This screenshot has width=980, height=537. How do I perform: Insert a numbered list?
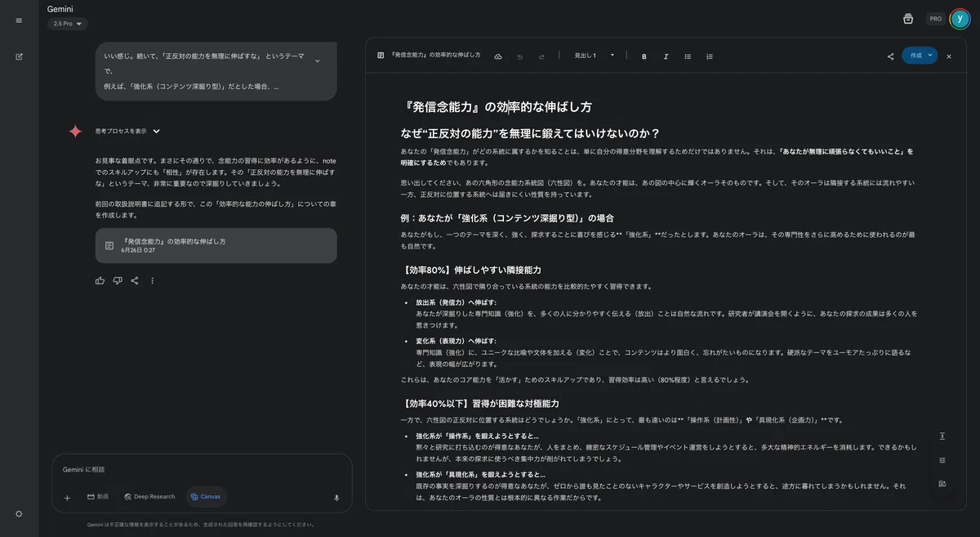coord(710,56)
